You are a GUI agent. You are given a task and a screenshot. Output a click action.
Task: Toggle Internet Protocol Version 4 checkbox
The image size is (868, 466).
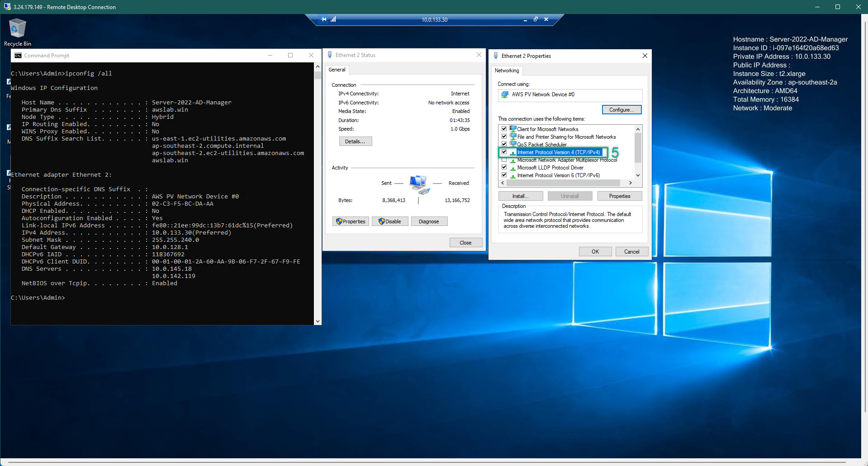[x=504, y=152]
